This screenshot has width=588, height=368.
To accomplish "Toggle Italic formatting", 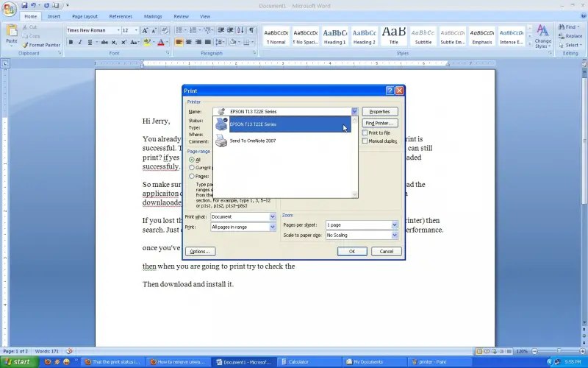I will (80, 42).
